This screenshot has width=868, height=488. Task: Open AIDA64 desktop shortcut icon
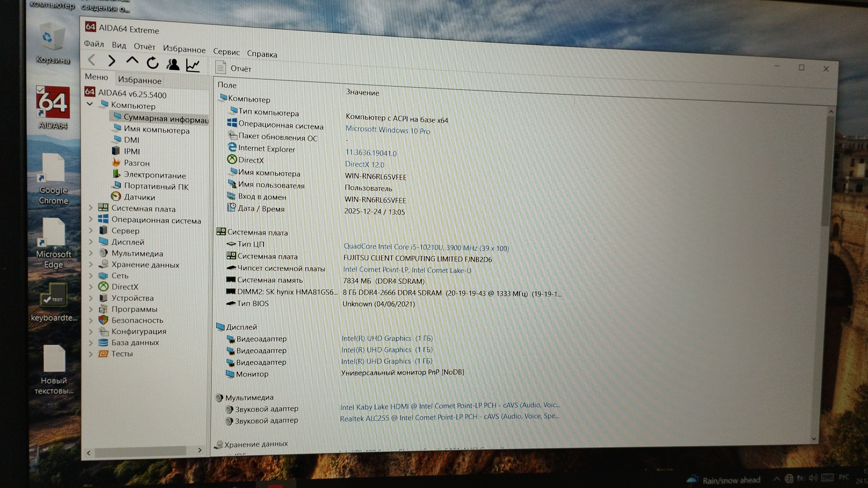pos(53,103)
